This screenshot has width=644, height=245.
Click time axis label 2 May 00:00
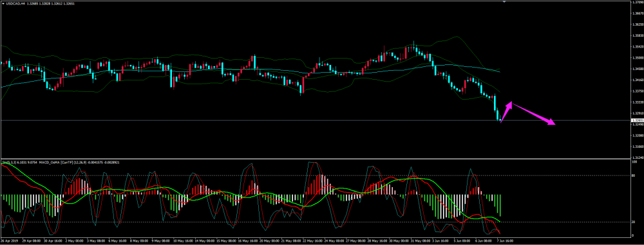click(75, 241)
